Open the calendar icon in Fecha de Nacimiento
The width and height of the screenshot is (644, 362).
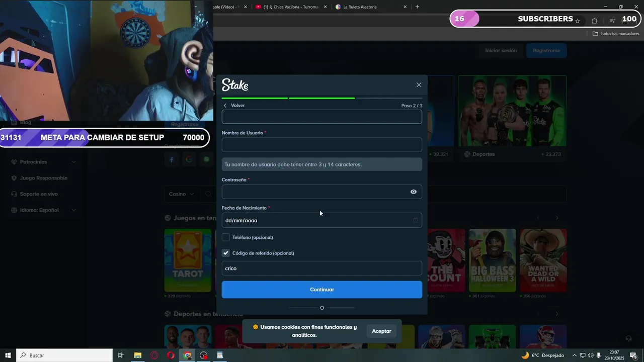[x=416, y=220]
